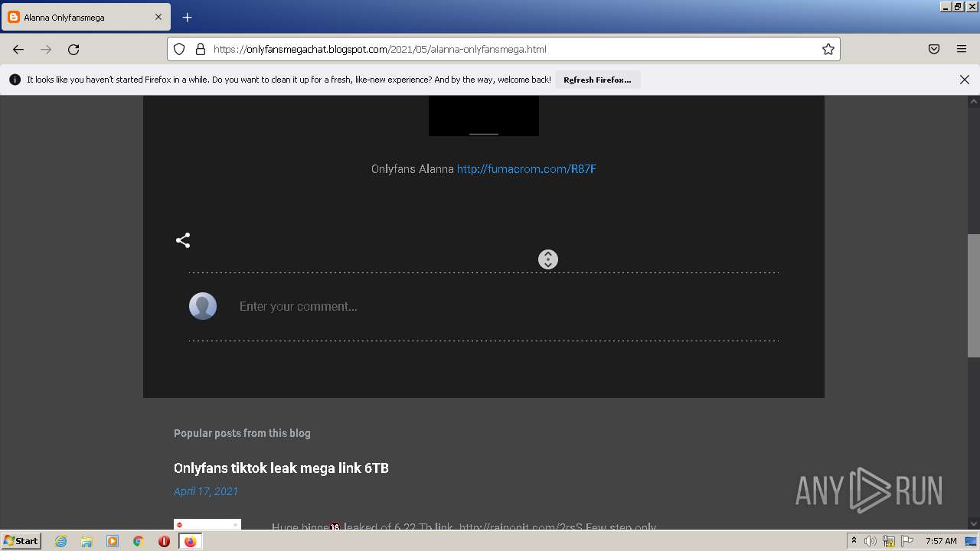This screenshot has height=551, width=980.
Task: Open the fumacrom.com/R87F link
Action: tap(527, 169)
